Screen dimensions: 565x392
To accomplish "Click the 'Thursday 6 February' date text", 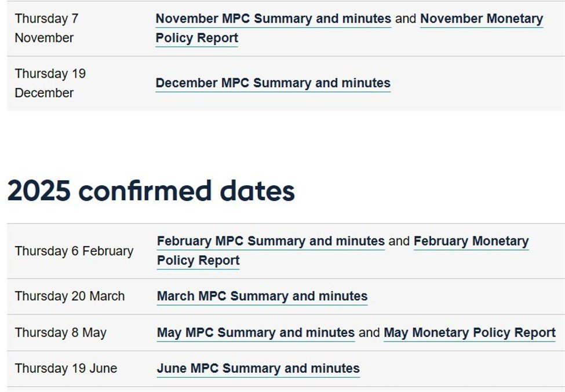I will coord(74,251).
